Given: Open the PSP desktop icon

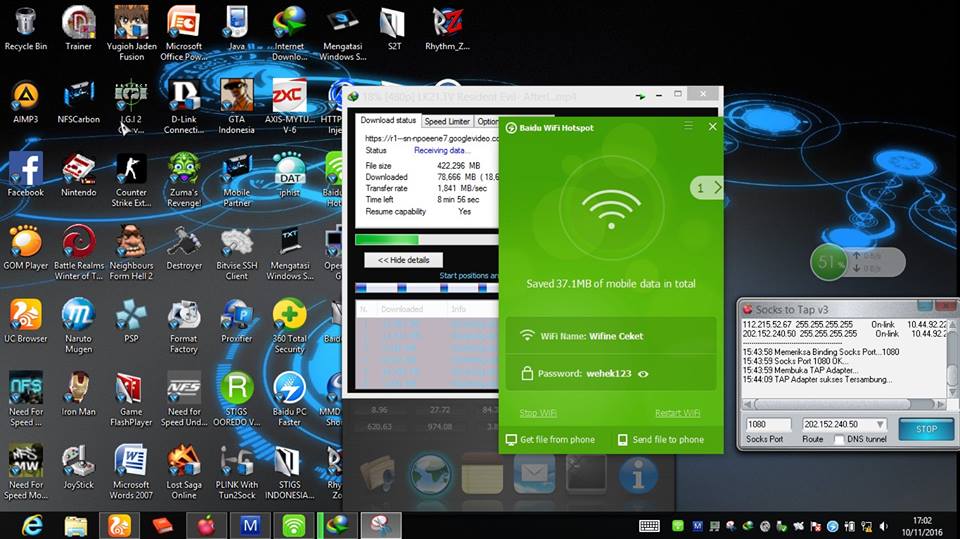Looking at the screenshot, I should (131, 320).
